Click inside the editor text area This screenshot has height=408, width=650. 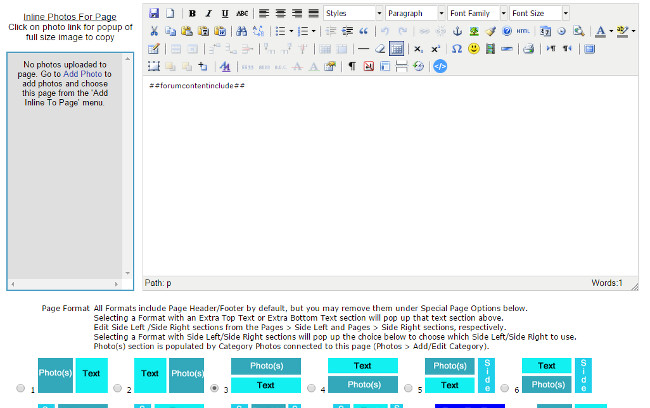[x=390, y=170]
